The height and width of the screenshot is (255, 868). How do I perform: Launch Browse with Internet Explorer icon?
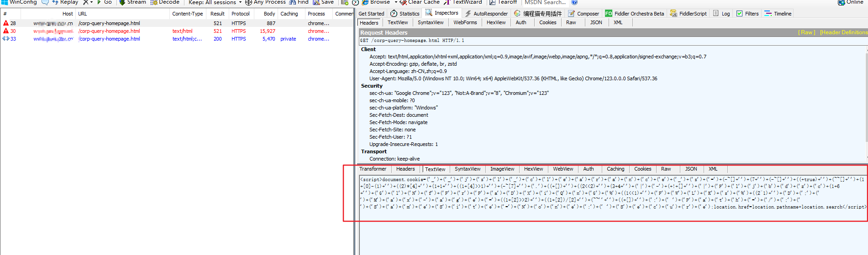[x=365, y=2]
